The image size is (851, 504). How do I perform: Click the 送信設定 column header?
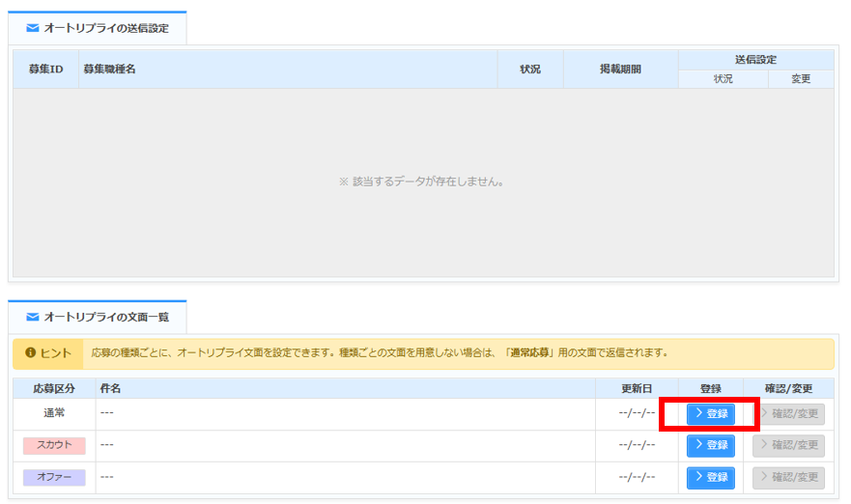(x=755, y=60)
